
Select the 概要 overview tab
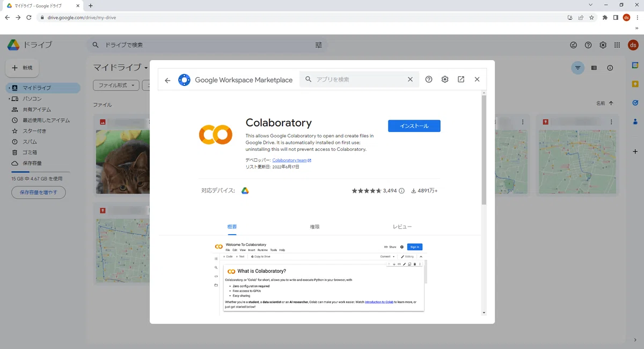click(232, 227)
